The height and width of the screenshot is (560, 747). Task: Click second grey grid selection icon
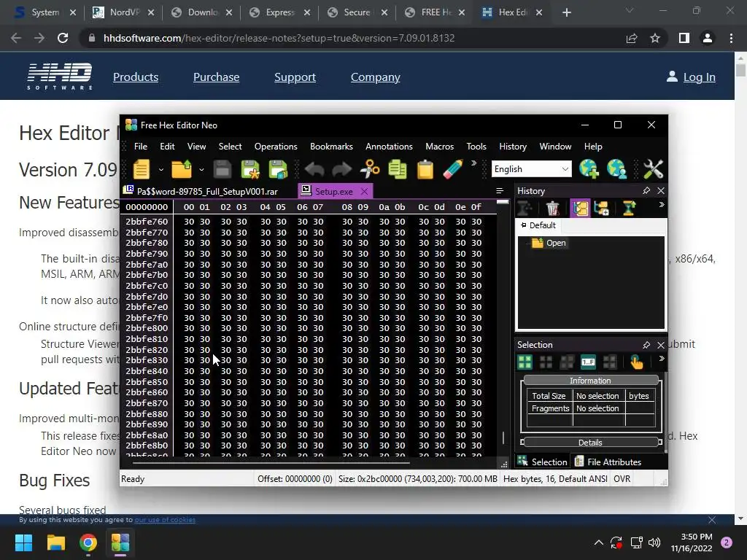546,362
